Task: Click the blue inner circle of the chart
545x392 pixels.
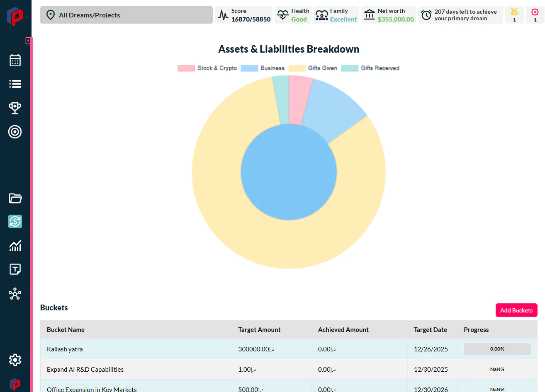Action: click(x=289, y=172)
